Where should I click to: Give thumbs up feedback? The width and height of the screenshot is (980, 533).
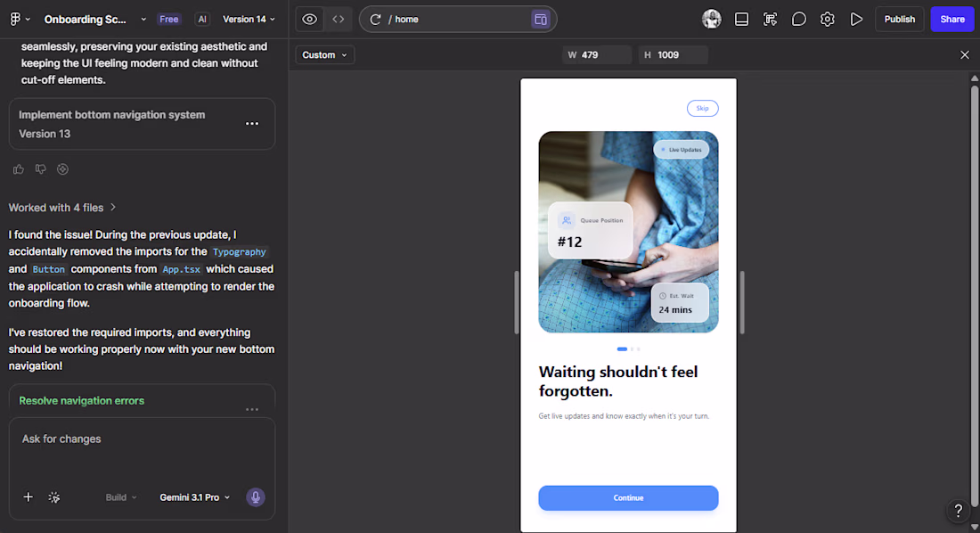18,169
